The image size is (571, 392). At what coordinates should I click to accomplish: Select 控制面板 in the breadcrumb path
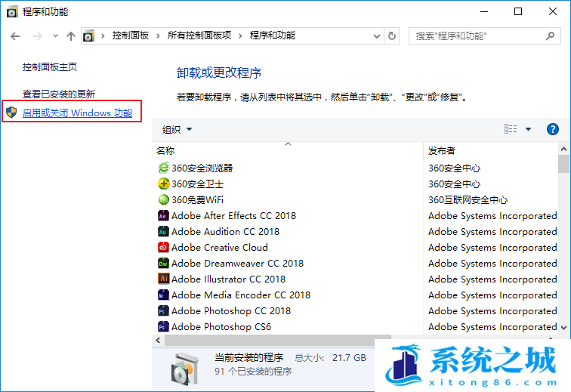[131, 35]
